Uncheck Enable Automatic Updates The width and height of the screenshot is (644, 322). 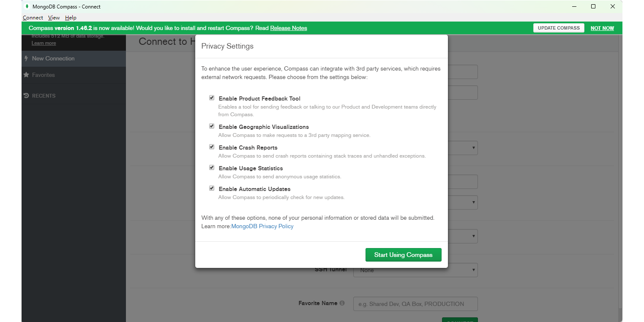coord(212,188)
